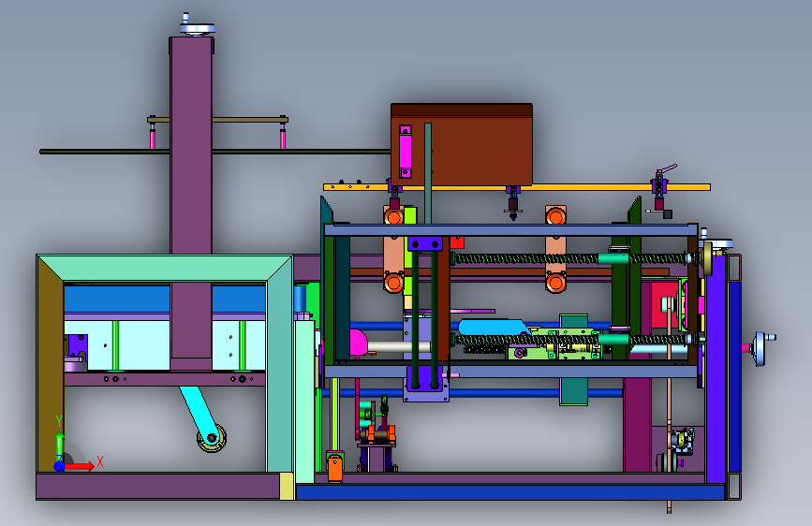
Task: Select the brass handwheel on upper screw end
Action: [707, 257]
